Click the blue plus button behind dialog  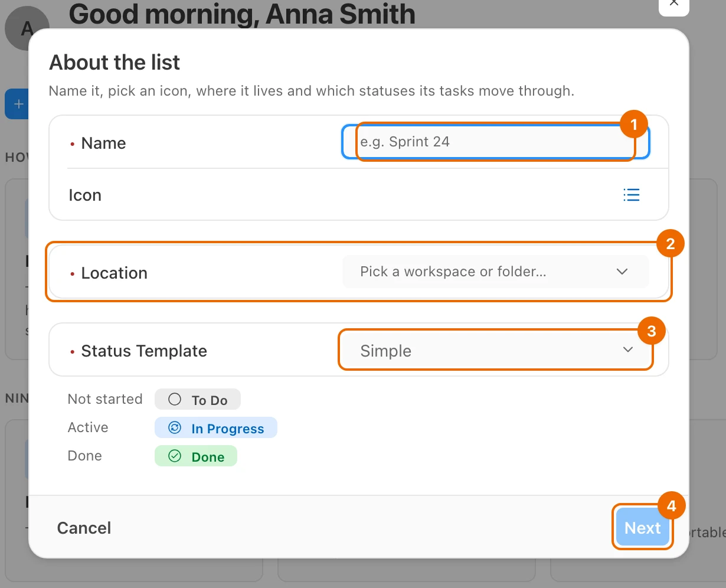click(17, 104)
